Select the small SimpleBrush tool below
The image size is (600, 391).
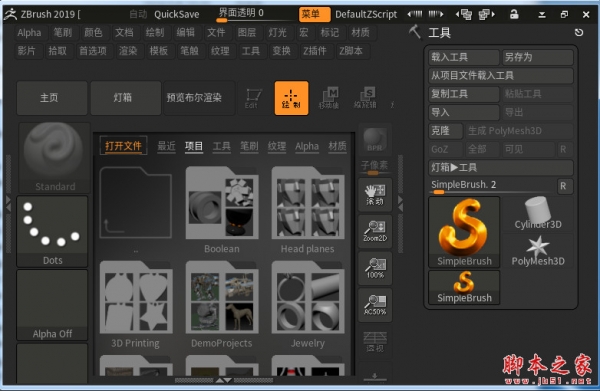coord(464,287)
